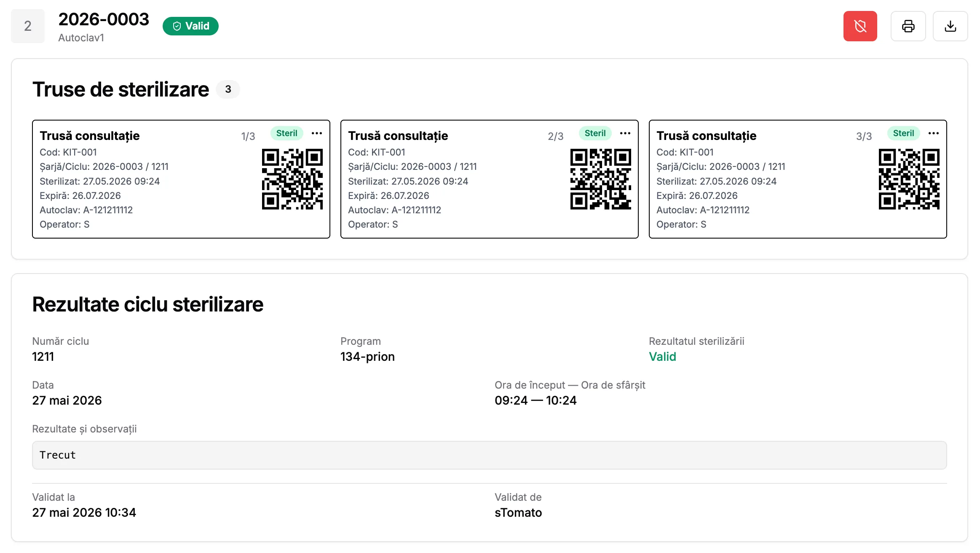Select batch title 2026-0003
This screenshot has height=553, width=980.
click(x=104, y=19)
